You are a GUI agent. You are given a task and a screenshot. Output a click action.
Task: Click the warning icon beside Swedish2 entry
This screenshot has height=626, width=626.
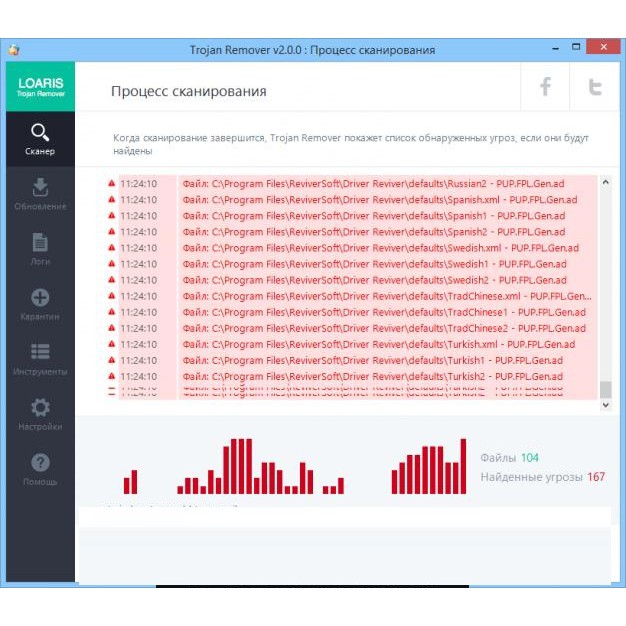112,280
